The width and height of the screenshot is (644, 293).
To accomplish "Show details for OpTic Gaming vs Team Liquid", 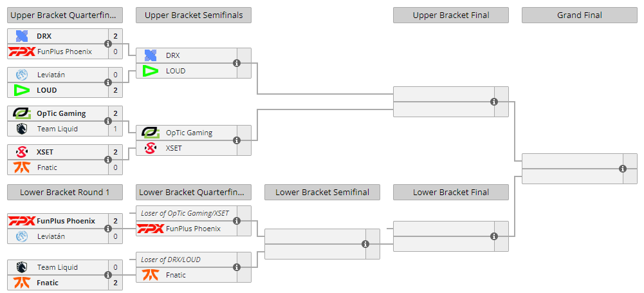I will 108,121.
